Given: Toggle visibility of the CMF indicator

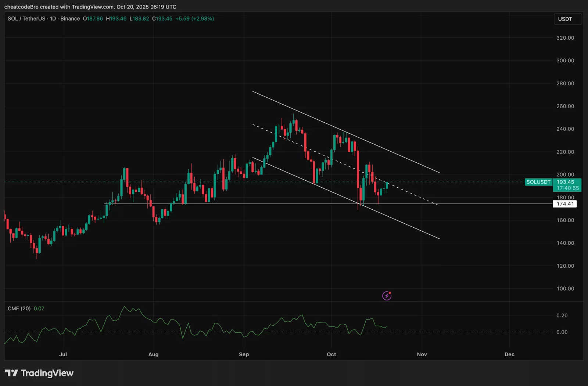Looking at the screenshot, I should [x=19, y=309].
